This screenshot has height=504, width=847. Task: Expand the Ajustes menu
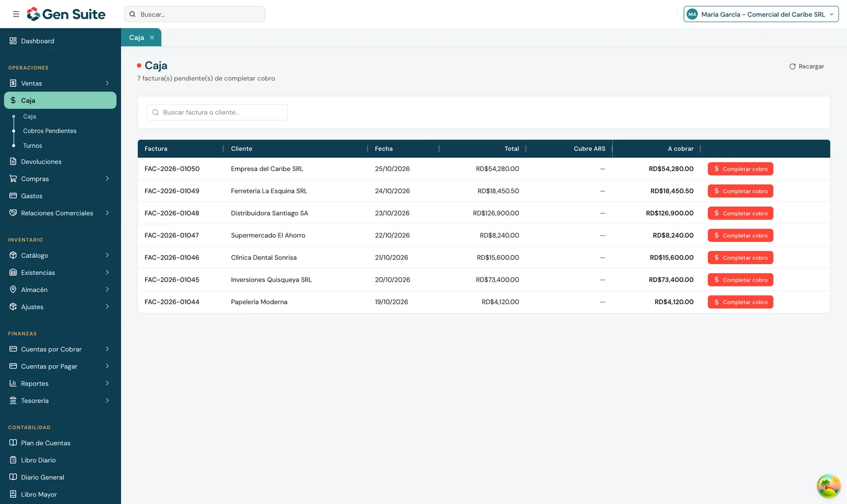coord(107,307)
